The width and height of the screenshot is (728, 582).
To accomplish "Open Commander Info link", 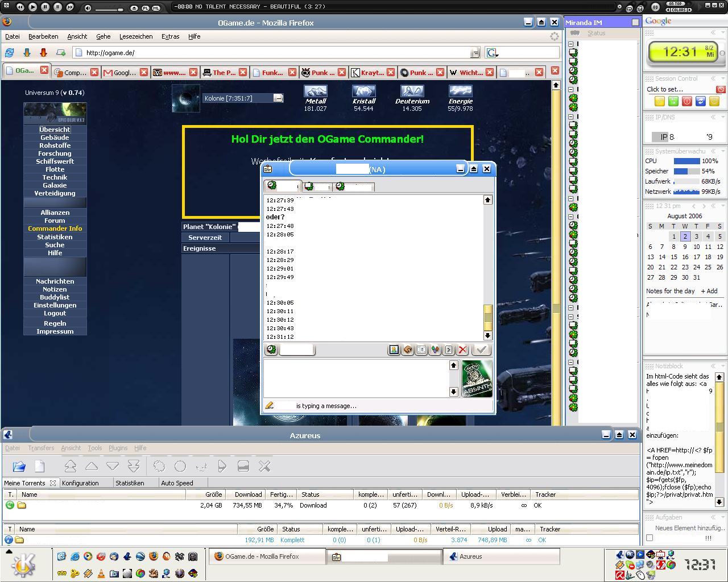I will pyautogui.click(x=55, y=228).
